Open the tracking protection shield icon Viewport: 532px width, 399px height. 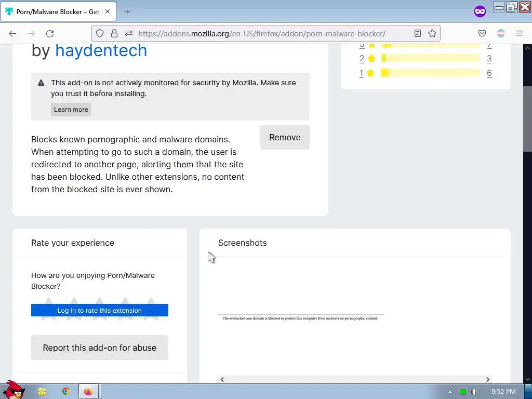[99, 33]
